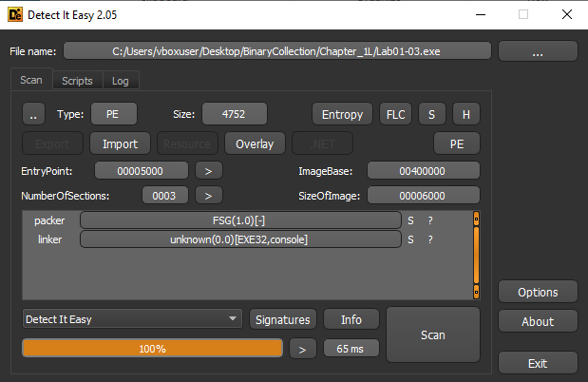Click the results scrollbar up arrow
Image resolution: width=588 pixels, height=382 pixels.
(x=476, y=219)
